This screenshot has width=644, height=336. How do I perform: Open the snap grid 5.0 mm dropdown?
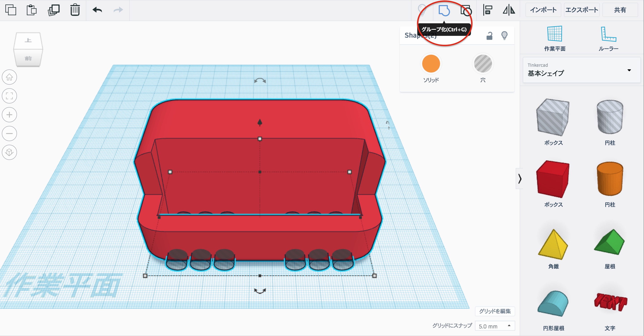pos(494,326)
